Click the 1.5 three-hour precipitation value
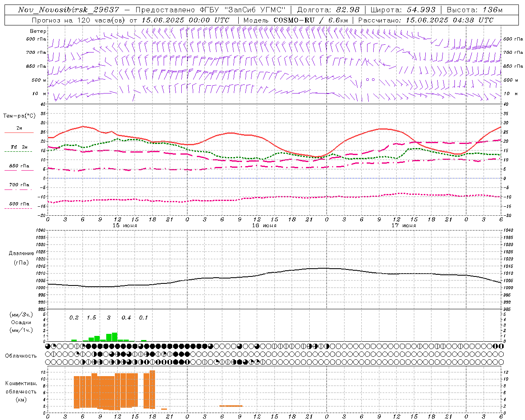 (91, 318)
